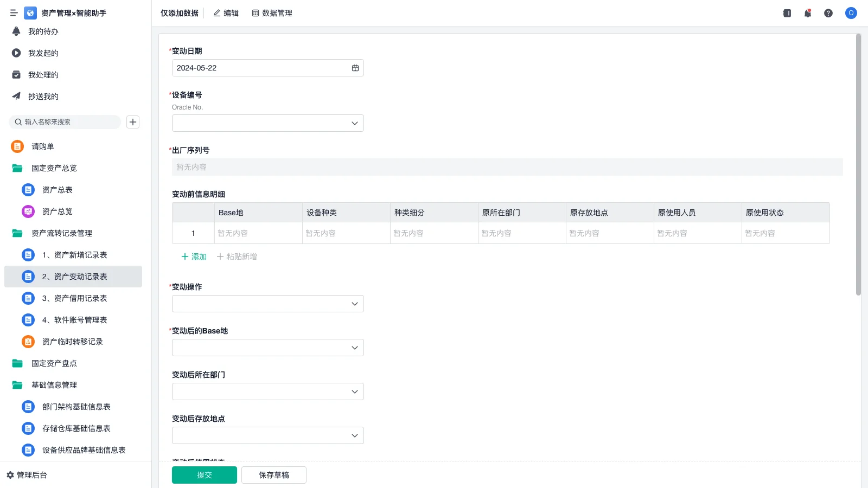Viewport: 868px width, 488px height.
Task: Click the 变动日期 date input field
Action: 268,68
